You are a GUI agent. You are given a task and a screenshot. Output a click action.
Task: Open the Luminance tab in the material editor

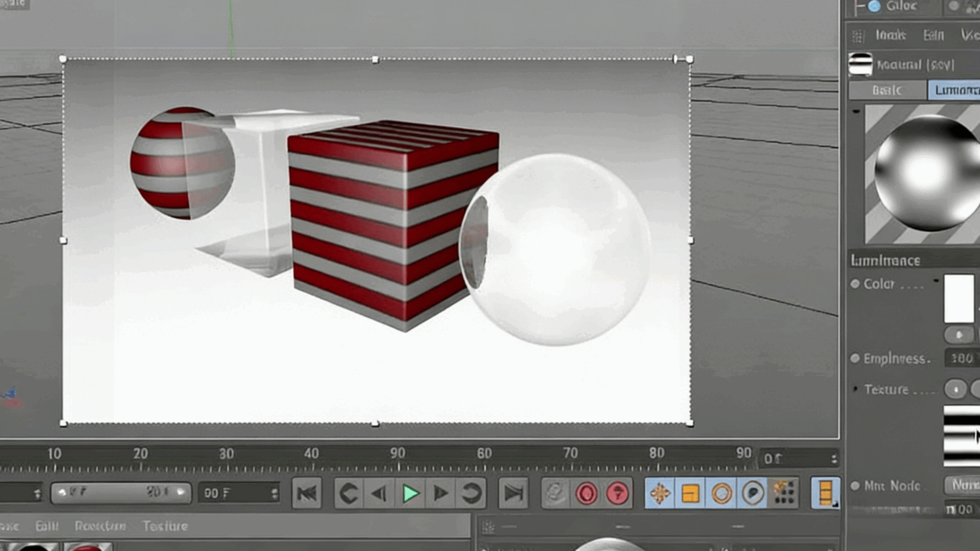(x=955, y=90)
